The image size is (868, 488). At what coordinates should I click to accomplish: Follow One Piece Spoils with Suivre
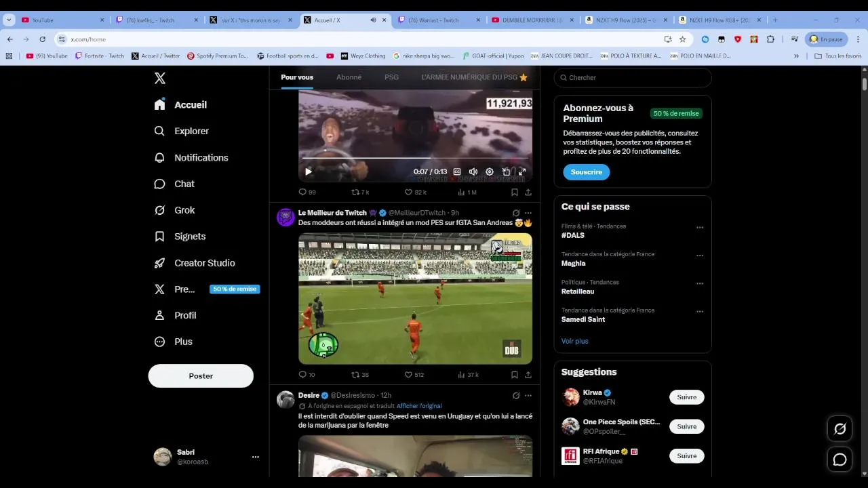(687, 426)
